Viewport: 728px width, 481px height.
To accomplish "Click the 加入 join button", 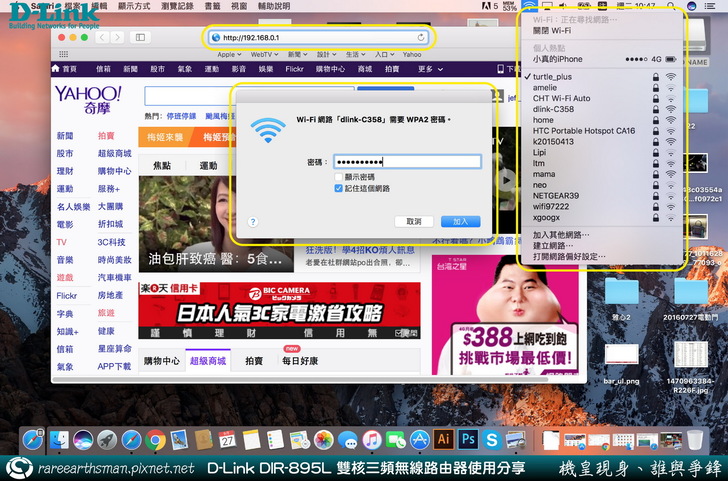I will 460,221.
